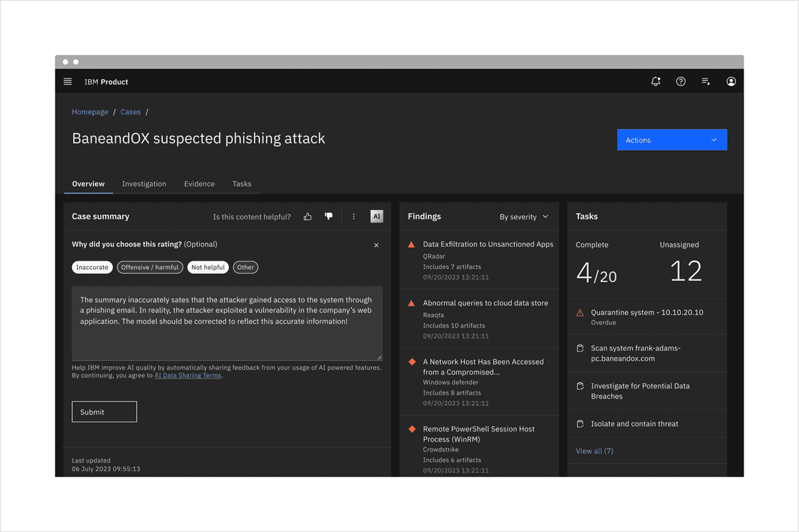This screenshot has height=532, width=799.
Task: Expand the Actions dropdown button
Action: point(671,140)
